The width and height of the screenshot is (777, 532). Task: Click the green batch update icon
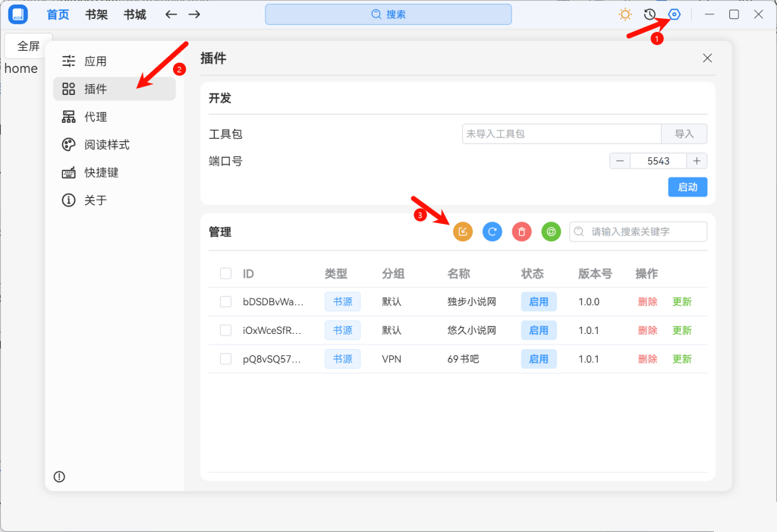coord(551,231)
